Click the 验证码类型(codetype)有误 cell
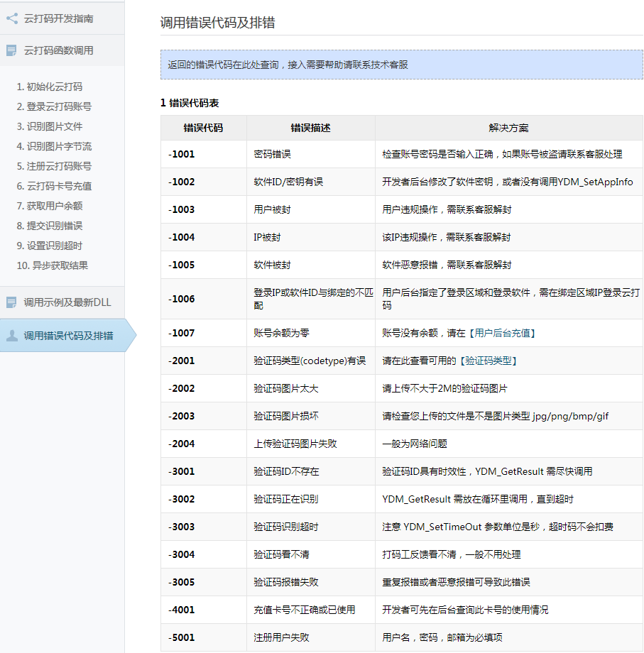Image resolution: width=644 pixels, height=653 pixels. [x=311, y=361]
